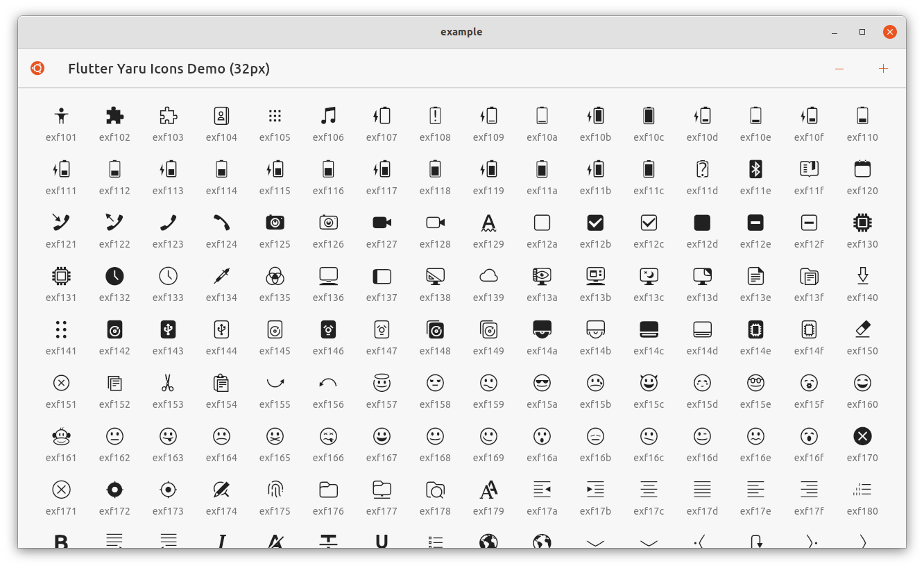Click the indent less icon exf17a
The image size is (924, 568).
pos(542,489)
